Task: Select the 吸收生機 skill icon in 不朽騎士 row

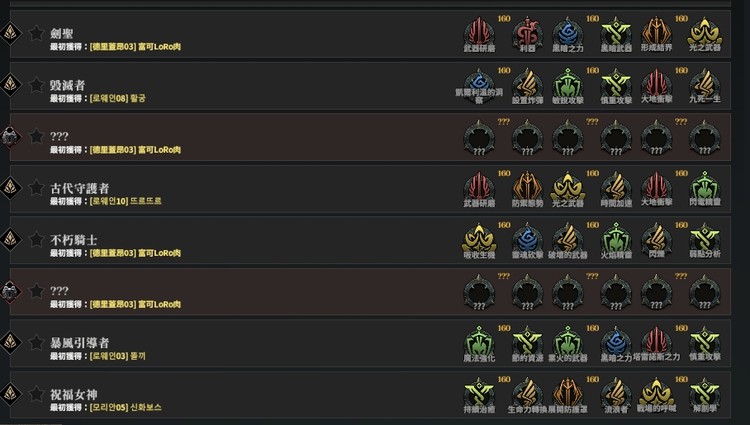Action: [479, 239]
